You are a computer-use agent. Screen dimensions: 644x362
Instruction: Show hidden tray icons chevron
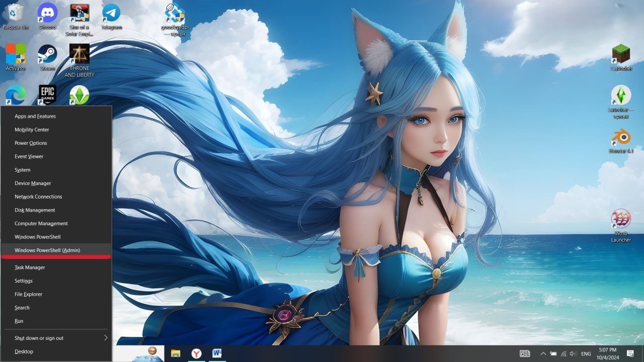click(543, 354)
